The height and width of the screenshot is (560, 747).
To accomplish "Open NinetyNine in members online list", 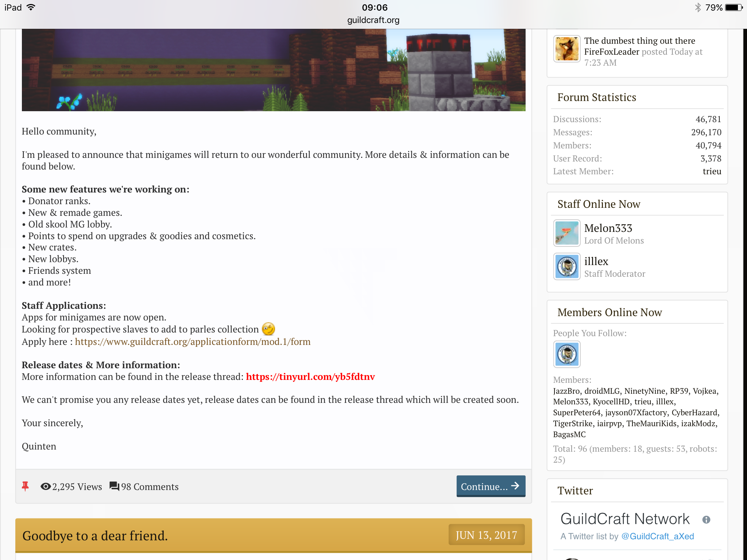I will [645, 391].
